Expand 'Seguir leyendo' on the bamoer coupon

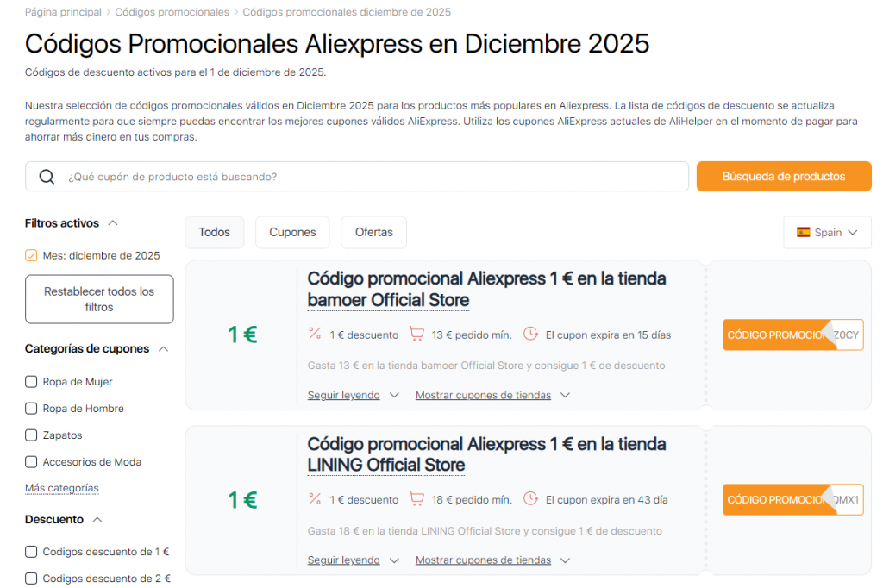[346, 394]
